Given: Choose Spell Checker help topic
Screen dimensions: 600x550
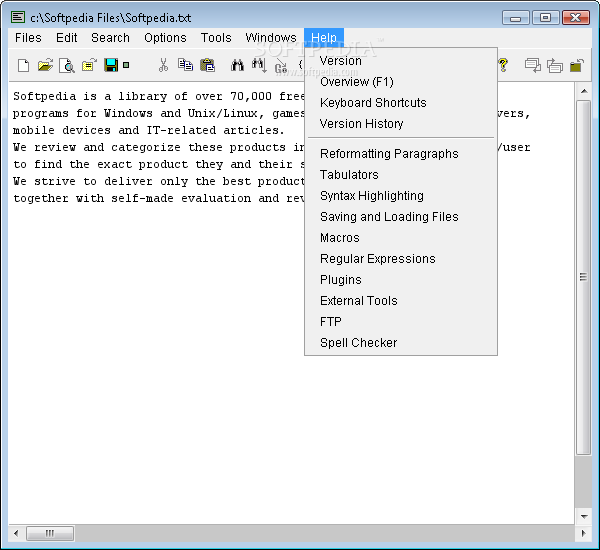Looking at the screenshot, I should click(x=401, y=343).
